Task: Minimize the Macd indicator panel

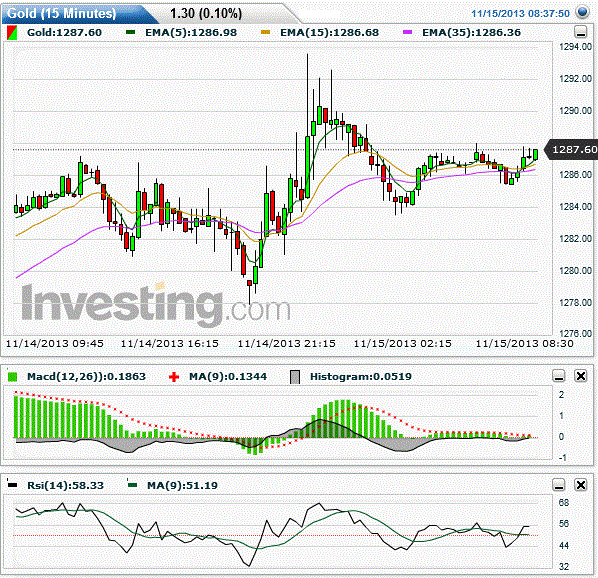Action: point(559,376)
